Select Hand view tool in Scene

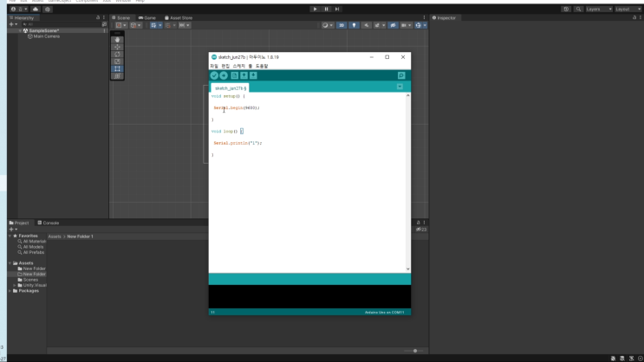pos(118,40)
